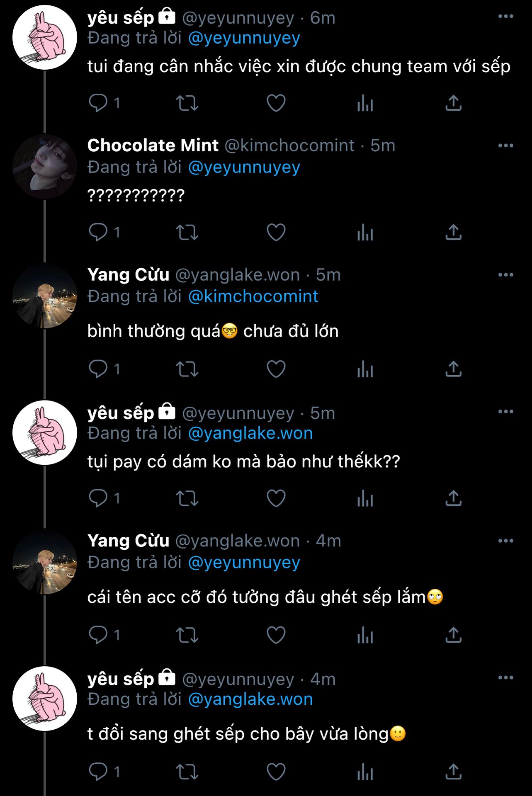The height and width of the screenshot is (796, 532).
Task: Retweet the 'cái tên acc' tweet
Action: (x=187, y=635)
